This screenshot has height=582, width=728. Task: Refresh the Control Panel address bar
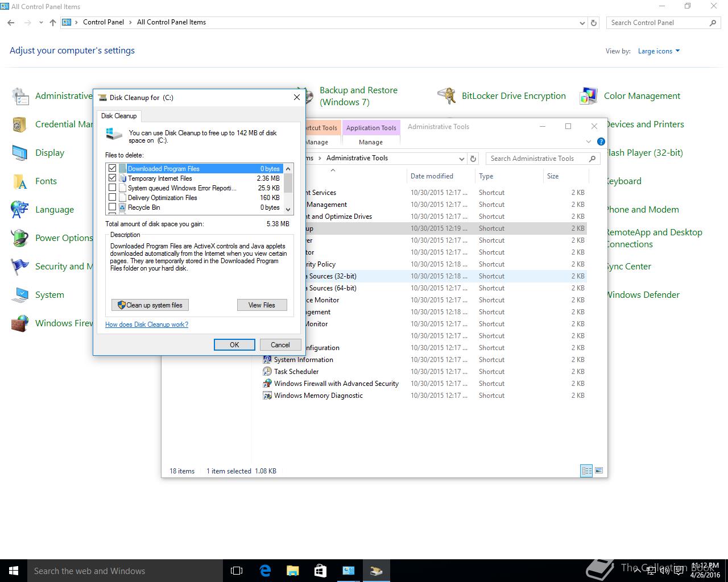[x=594, y=23]
